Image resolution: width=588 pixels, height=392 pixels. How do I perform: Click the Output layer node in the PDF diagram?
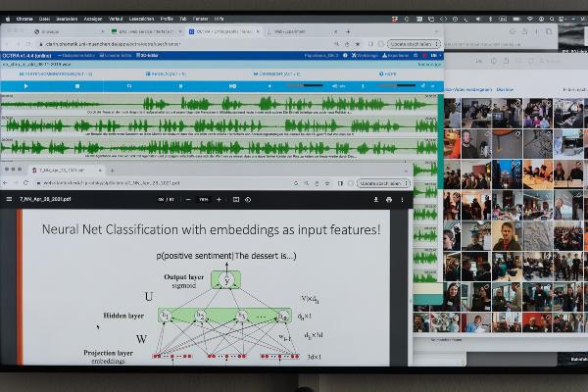[x=226, y=280]
